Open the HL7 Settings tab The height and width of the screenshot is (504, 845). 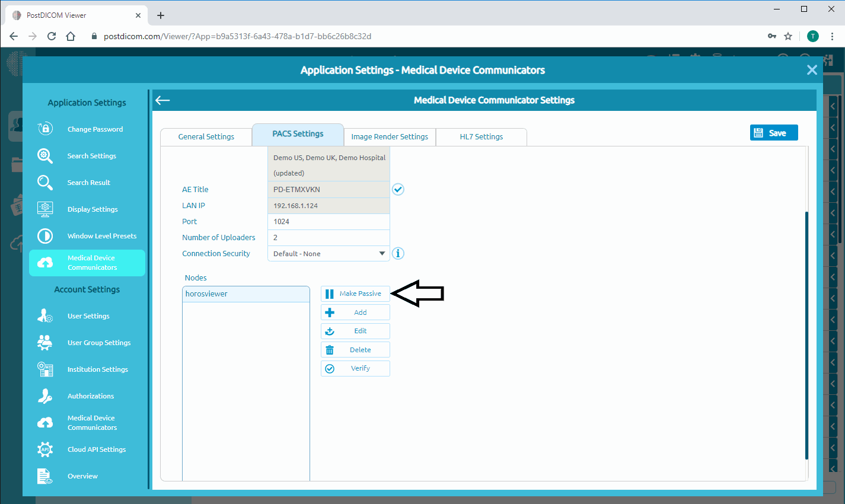pyautogui.click(x=481, y=136)
